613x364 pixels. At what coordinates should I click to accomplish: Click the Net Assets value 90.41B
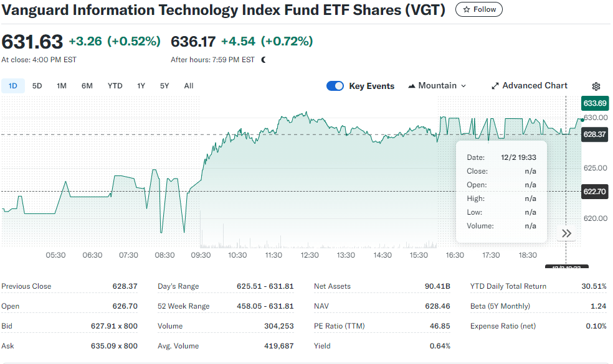437,286
